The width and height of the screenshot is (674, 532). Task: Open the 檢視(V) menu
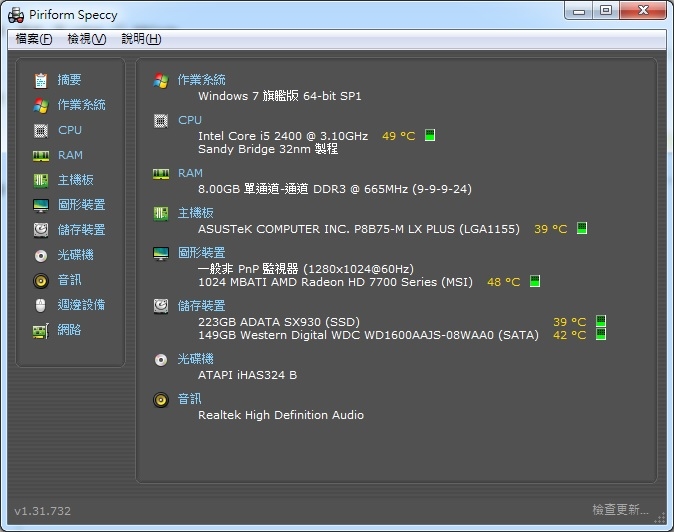(86, 39)
